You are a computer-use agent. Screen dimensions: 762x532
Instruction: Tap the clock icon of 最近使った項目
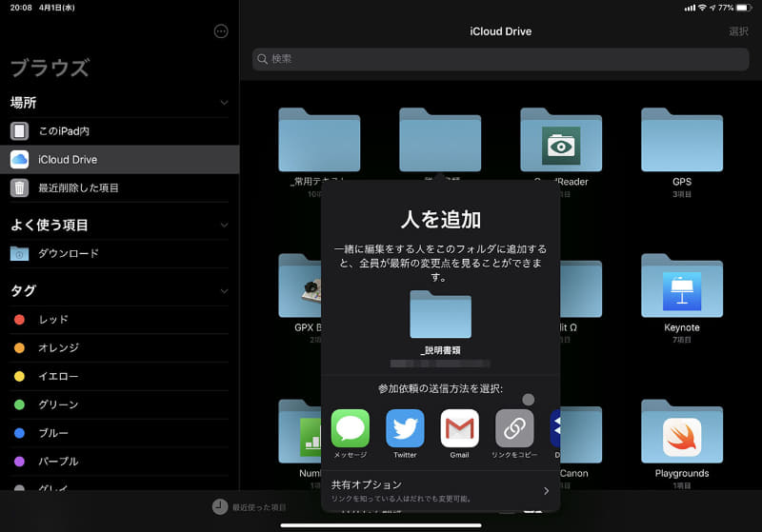[x=220, y=506]
